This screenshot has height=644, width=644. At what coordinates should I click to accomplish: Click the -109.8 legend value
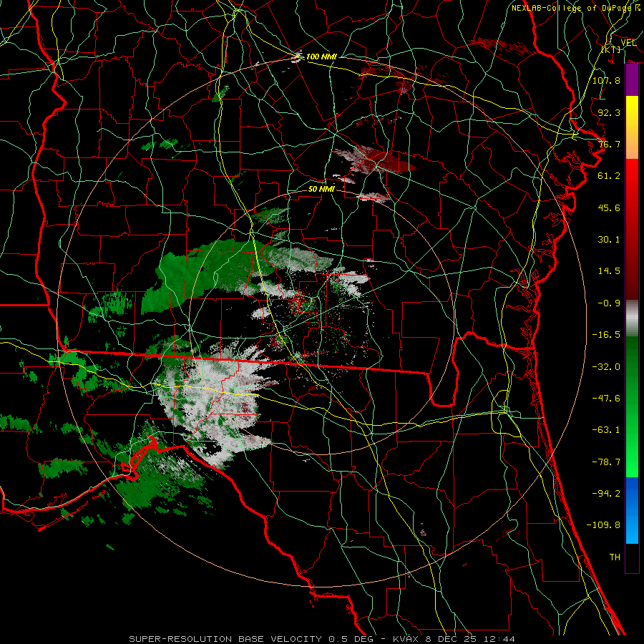[603, 525]
